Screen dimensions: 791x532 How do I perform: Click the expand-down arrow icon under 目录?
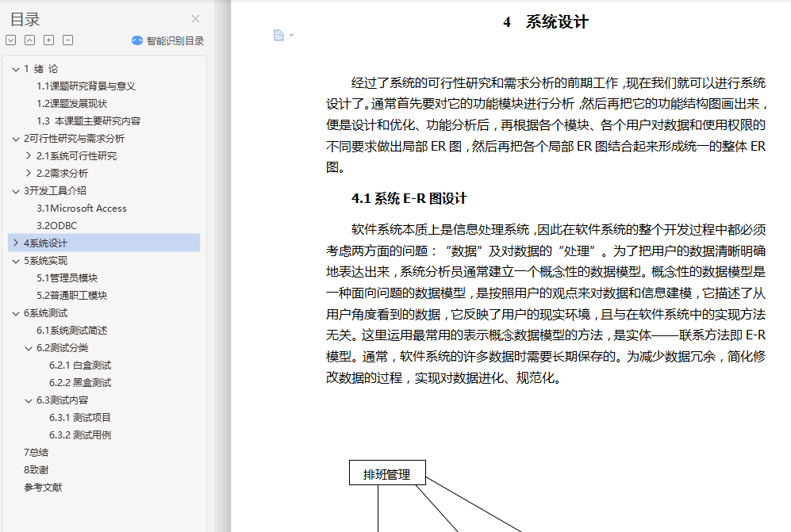(x=10, y=40)
